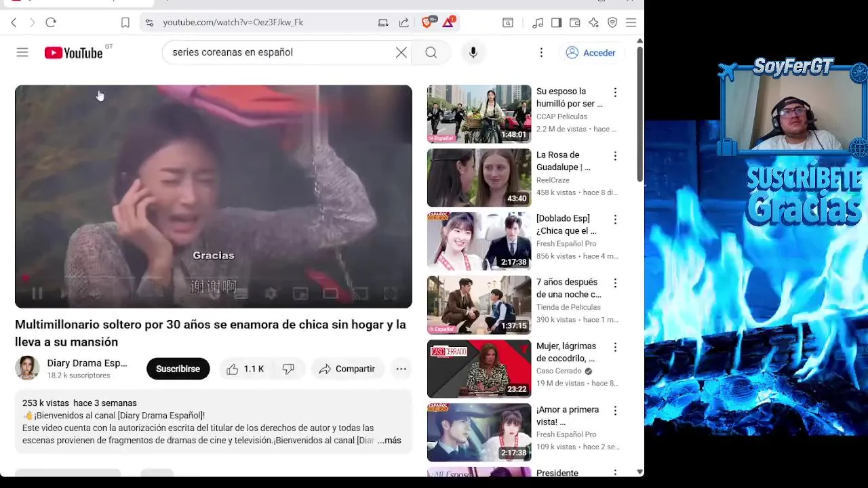Image resolution: width=868 pixels, height=488 pixels.
Task: Go back using browser back arrow
Action: [14, 22]
